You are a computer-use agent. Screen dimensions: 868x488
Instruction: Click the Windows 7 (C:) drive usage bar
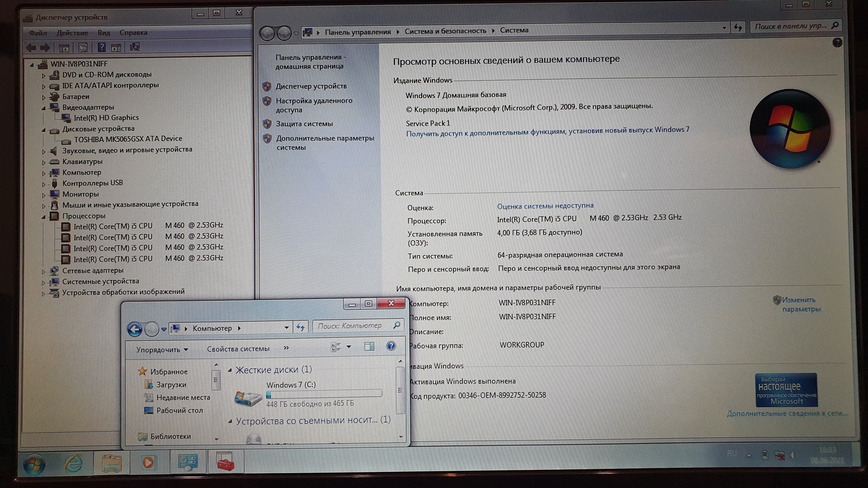click(x=324, y=394)
